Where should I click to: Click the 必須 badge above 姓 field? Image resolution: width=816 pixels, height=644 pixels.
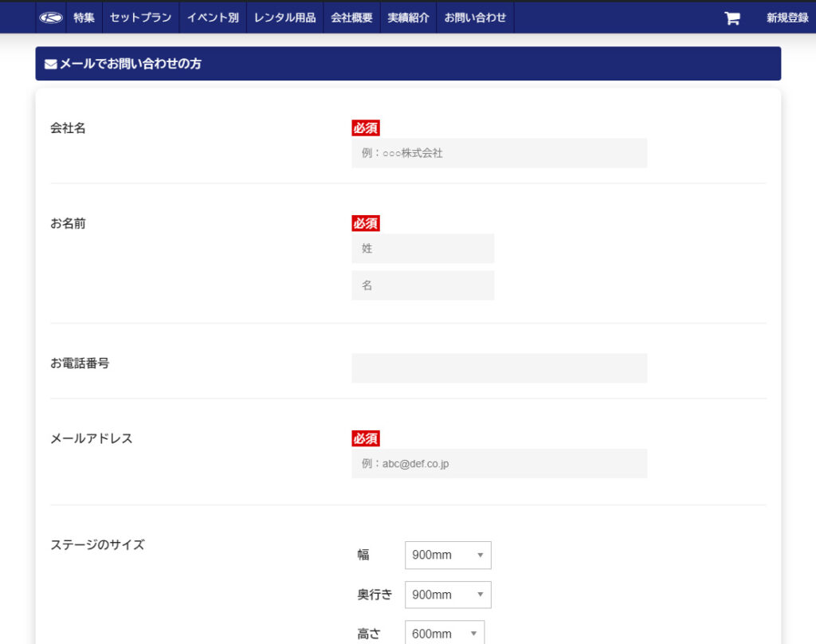[x=365, y=223]
